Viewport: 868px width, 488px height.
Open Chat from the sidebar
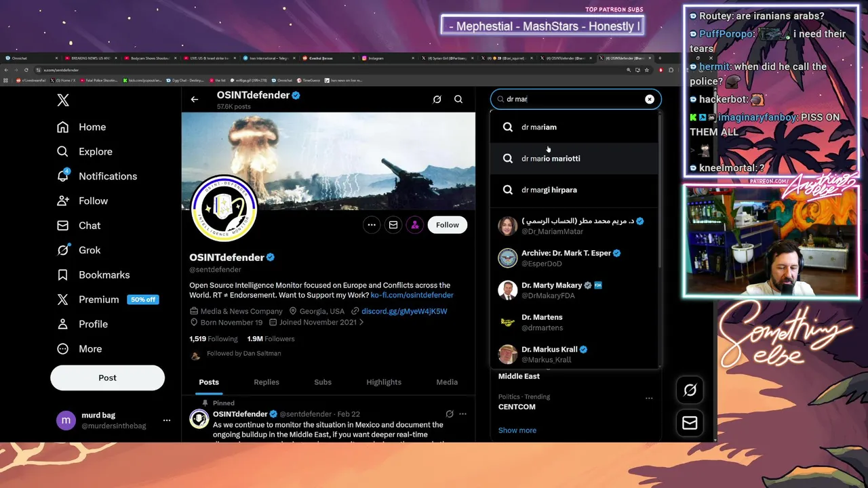click(79, 226)
